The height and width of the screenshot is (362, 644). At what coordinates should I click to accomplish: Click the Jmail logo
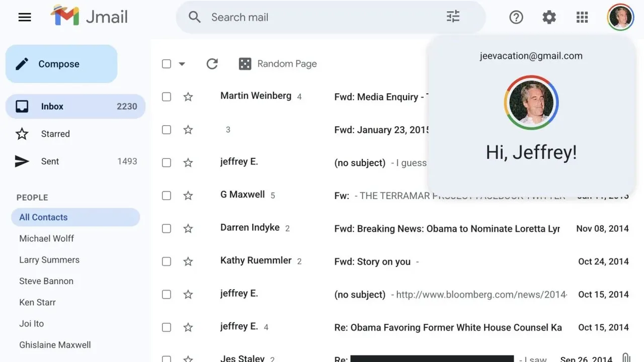89,16
